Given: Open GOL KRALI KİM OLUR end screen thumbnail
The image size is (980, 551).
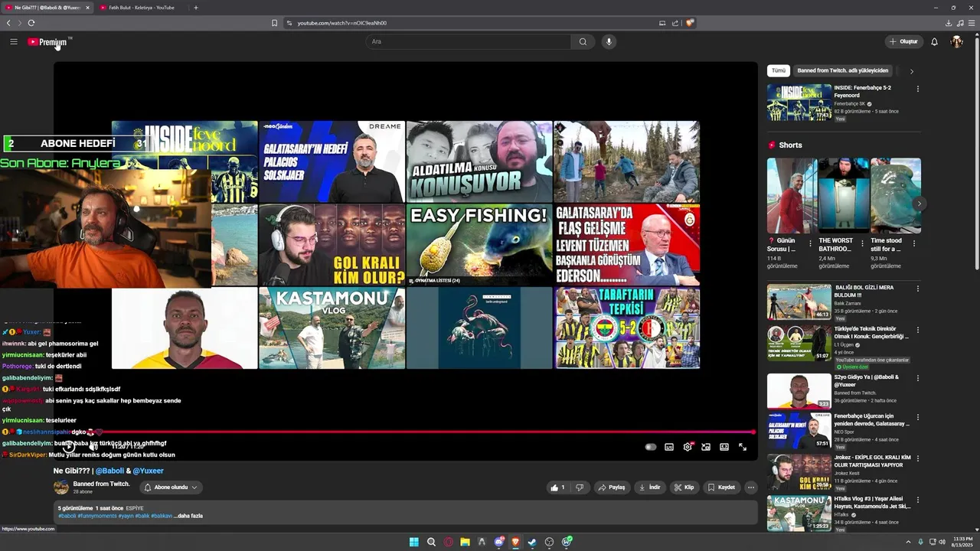Looking at the screenshot, I should click(332, 245).
